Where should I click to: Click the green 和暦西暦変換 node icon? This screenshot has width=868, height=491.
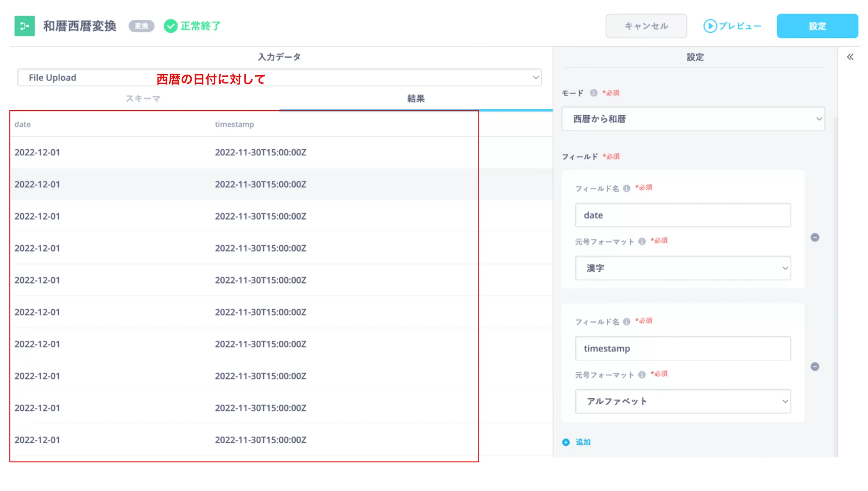click(x=24, y=26)
